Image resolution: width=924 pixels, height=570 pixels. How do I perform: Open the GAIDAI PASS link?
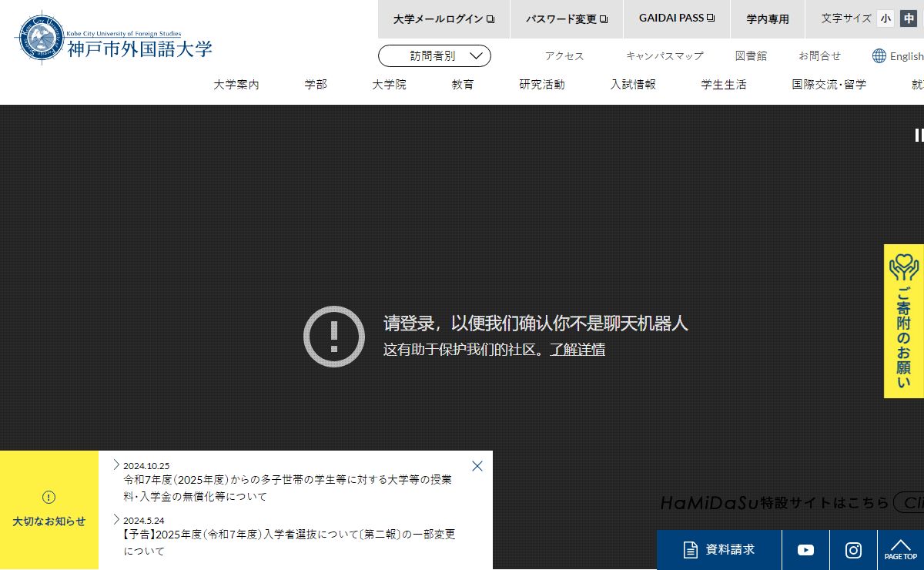tap(677, 19)
